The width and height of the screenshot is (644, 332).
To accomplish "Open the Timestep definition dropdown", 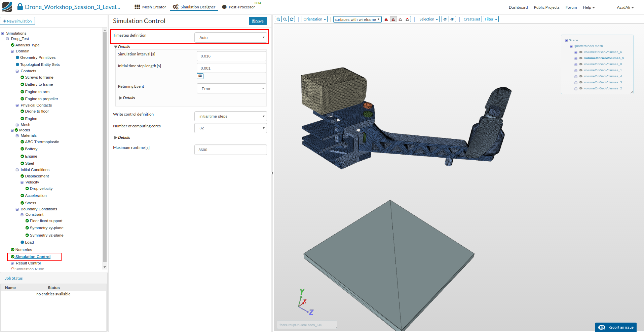I will (x=231, y=38).
